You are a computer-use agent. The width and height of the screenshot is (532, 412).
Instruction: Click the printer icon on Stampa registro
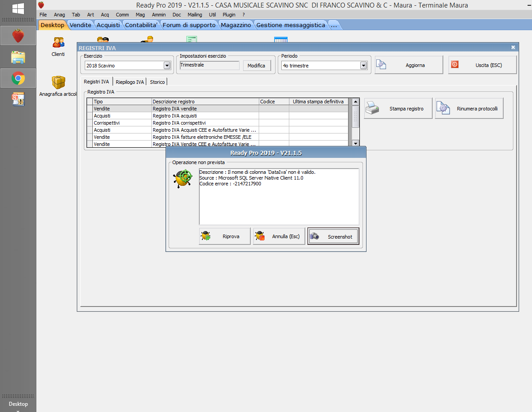click(x=373, y=109)
